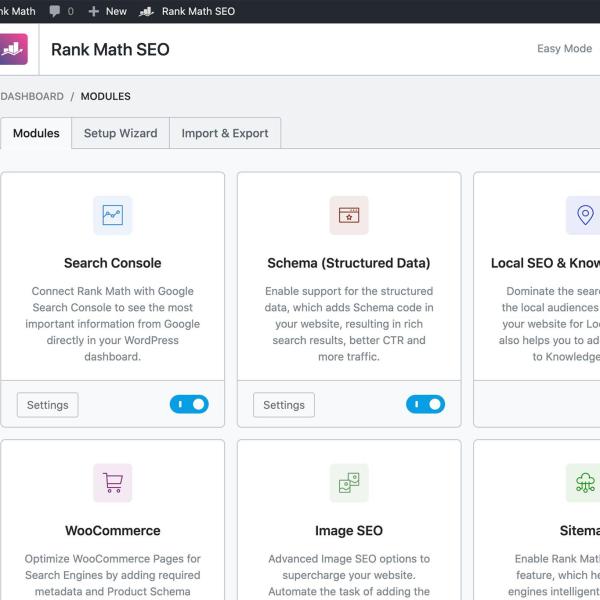Click the Local SEO map pin icon
600x600 pixels.
(x=583, y=215)
